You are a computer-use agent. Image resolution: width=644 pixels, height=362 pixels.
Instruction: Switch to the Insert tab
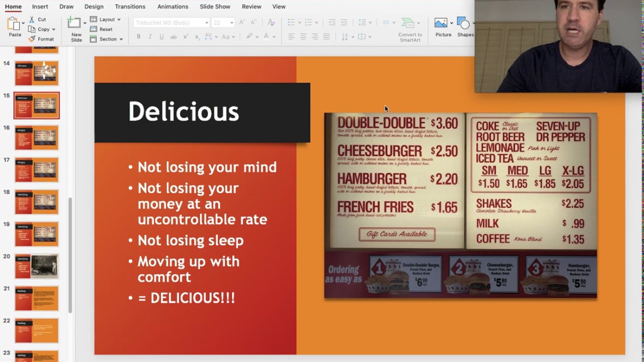pos(40,7)
